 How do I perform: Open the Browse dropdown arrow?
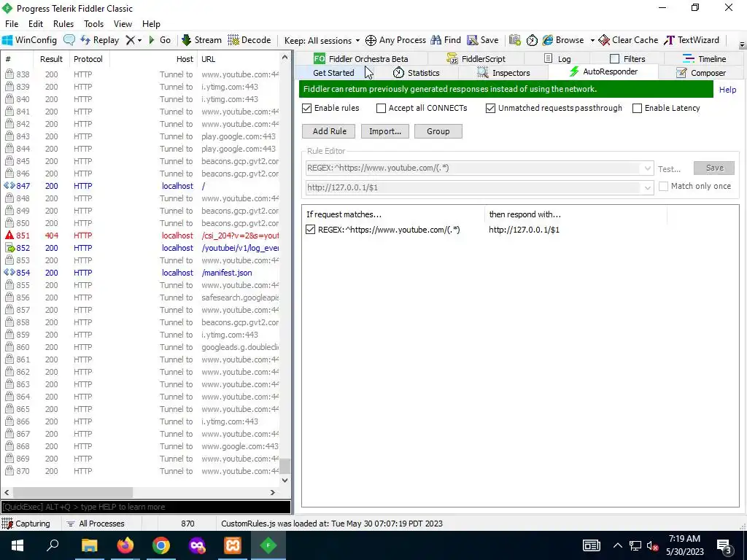pyautogui.click(x=592, y=41)
